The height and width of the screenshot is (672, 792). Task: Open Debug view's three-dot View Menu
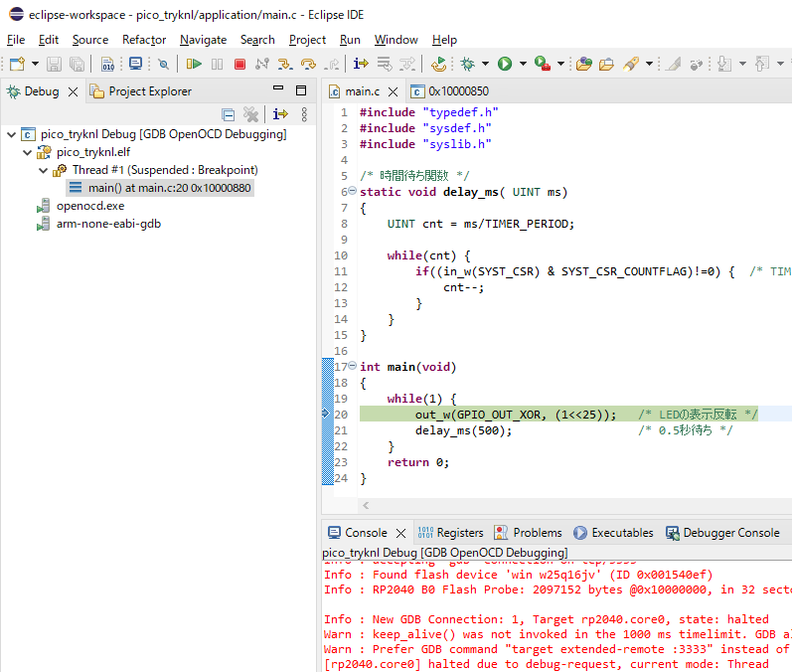coord(304,114)
